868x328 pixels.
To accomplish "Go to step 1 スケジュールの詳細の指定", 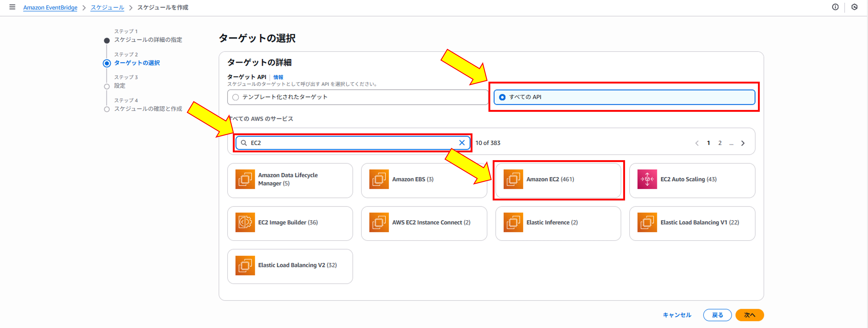I will point(148,40).
